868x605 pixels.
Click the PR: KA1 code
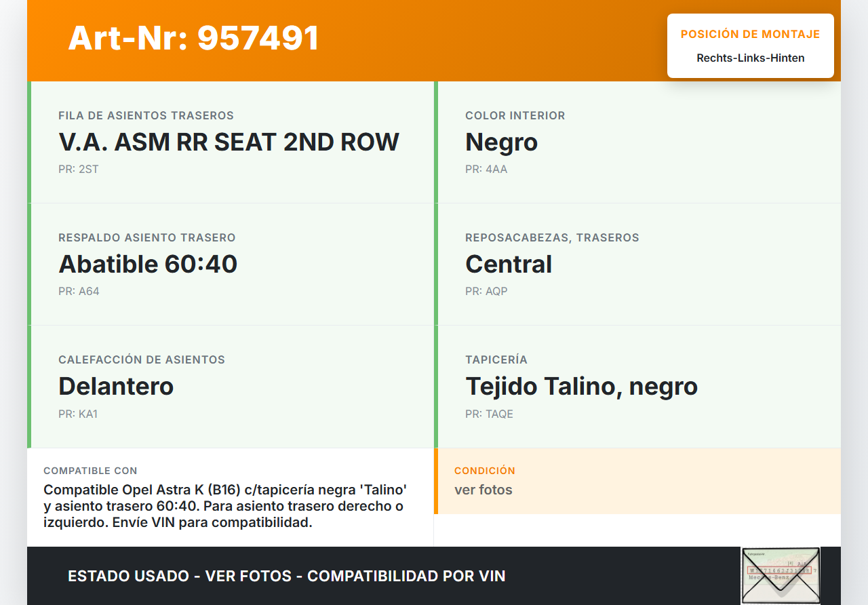tap(78, 414)
